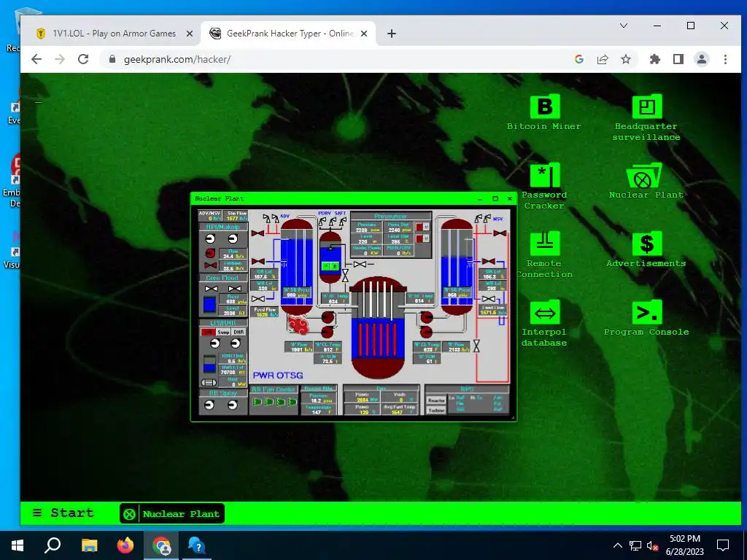Open the Extensions puzzle icon

click(x=655, y=59)
